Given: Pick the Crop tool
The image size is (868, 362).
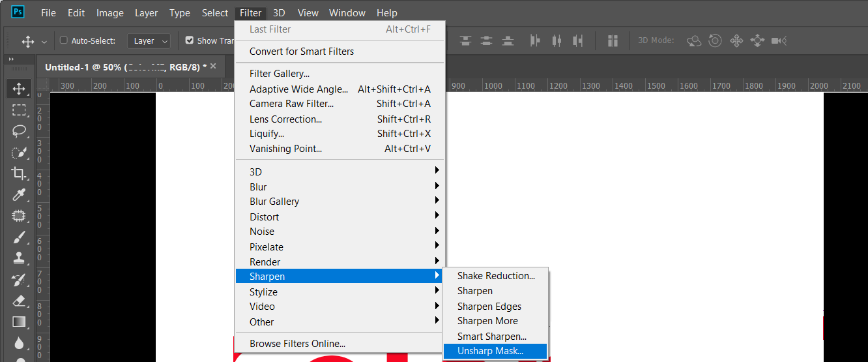Looking at the screenshot, I should click(19, 173).
